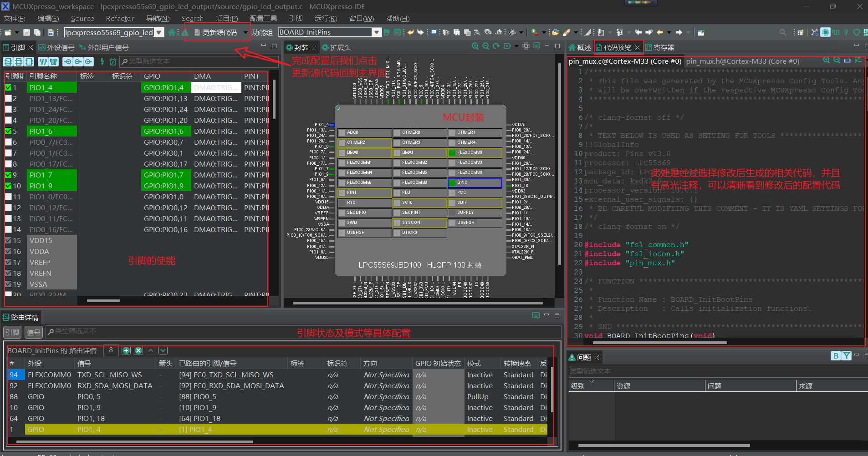The height and width of the screenshot is (456, 868).
Task: Check pin 11 PIO1_0 checkbox
Action: pos(8,197)
